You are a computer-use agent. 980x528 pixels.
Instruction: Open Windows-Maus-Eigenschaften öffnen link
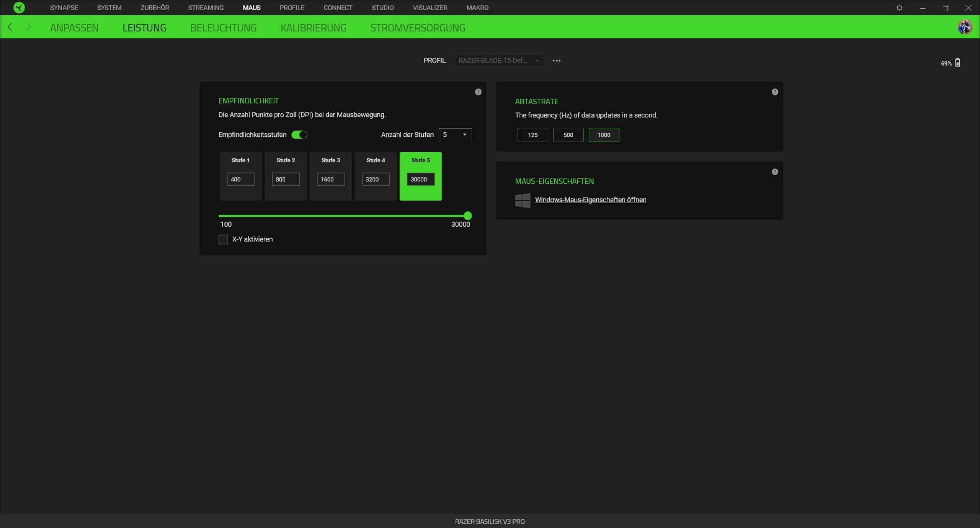[590, 200]
